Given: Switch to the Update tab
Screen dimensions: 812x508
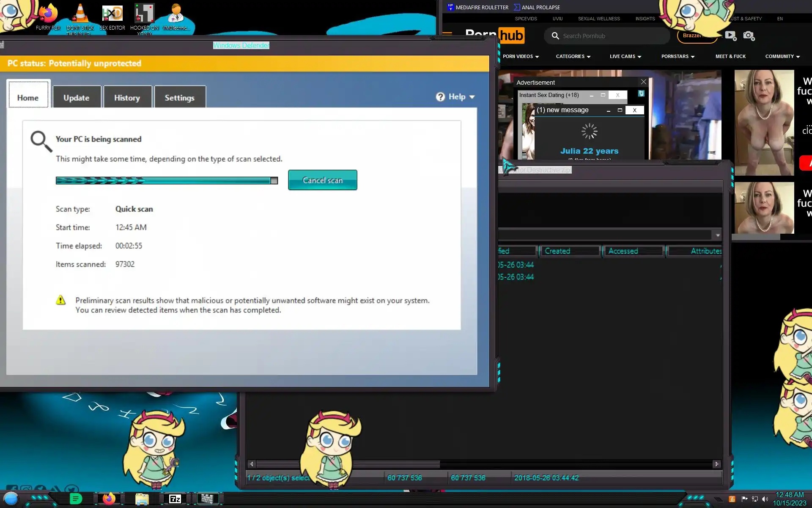Looking at the screenshot, I should [x=76, y=98].
